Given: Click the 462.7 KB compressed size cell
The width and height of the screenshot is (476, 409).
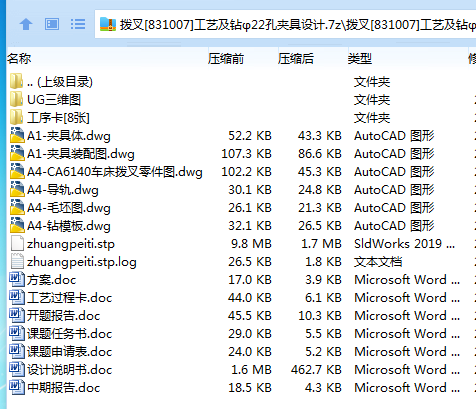Looking at the screenshot, I should pos(316,370).
